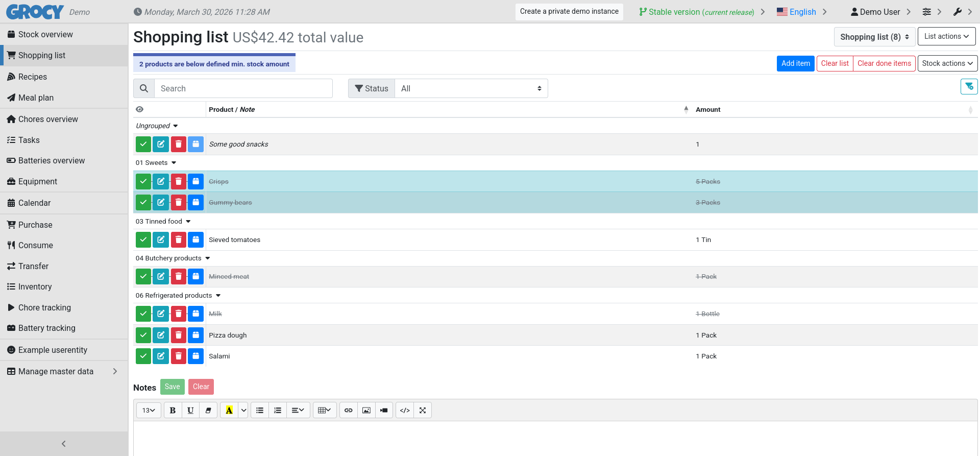Toggle column visibility eye icon
The width and height of the screenshot is (980, 456).
click(x=140, y=109)
